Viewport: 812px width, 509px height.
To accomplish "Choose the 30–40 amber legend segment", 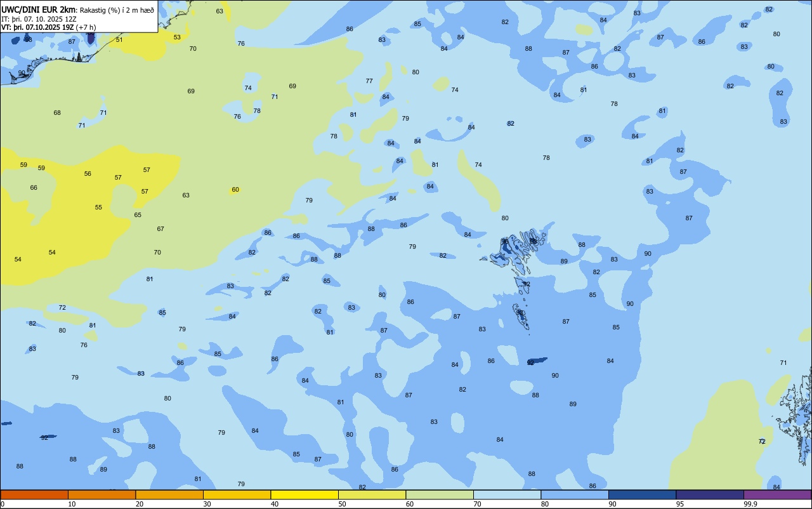I will click(237, 494).
